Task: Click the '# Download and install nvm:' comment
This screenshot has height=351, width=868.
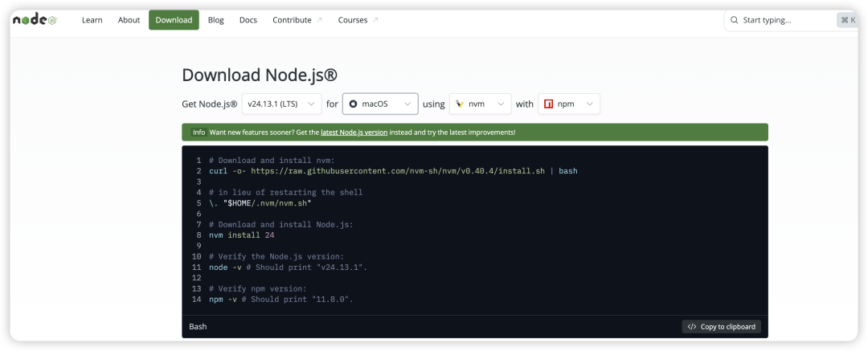Action: coord(272,161)
